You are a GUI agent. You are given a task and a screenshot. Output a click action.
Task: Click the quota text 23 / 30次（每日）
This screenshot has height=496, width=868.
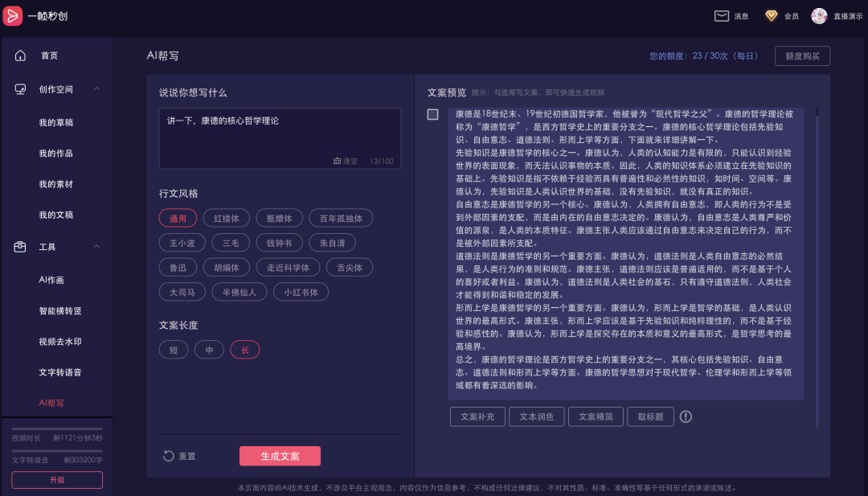[725, 56]
